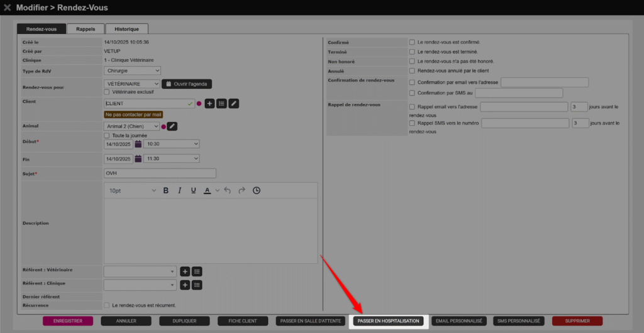Open the Animal 2 (Chien) dropdown
The width and height of the screenshot is (644, 333).
[132, 127]
